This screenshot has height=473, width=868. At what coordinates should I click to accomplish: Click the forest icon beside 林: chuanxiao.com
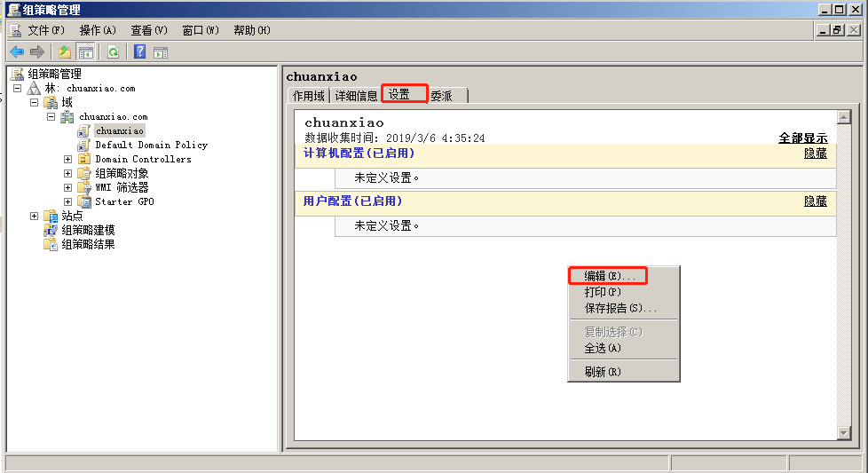coord(34,88)
